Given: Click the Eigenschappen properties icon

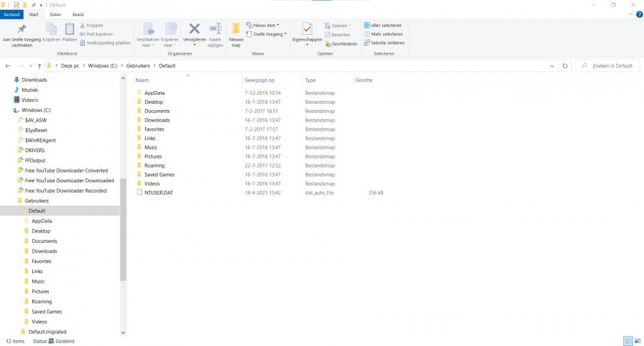Looking at the screenshot, I should pos(307,30).
